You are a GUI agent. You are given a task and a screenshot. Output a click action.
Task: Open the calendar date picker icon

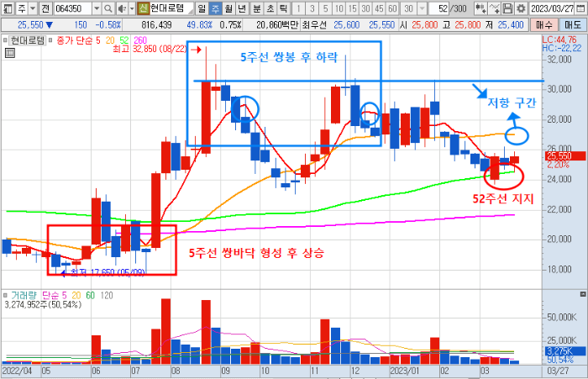(x=580, y=8)
